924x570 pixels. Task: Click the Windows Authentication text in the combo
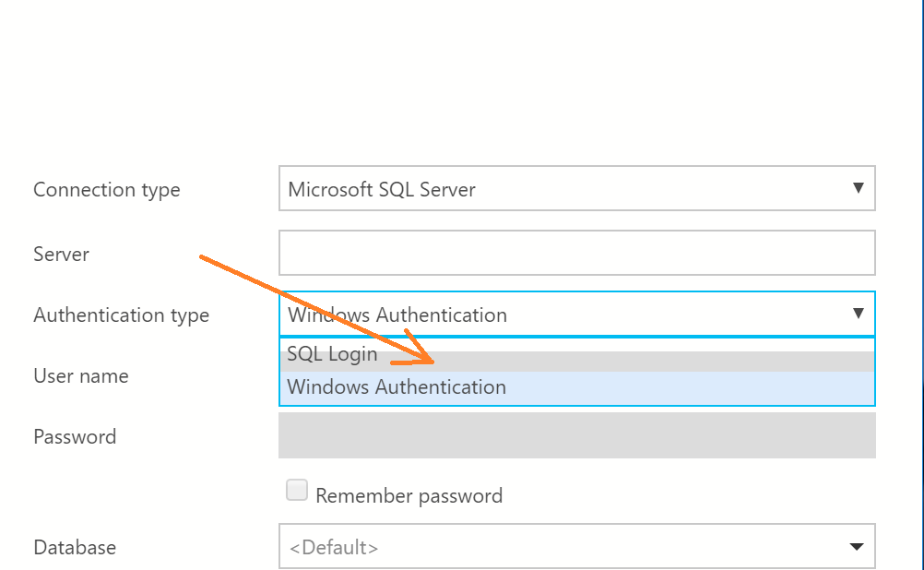(x=397, y=315)
